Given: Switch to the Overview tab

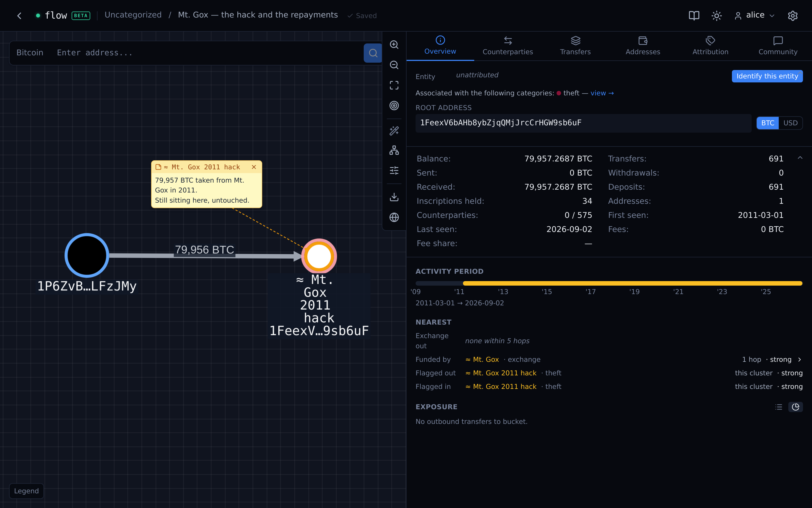Looking at the screenshot, I should click(x=440, y=46).
